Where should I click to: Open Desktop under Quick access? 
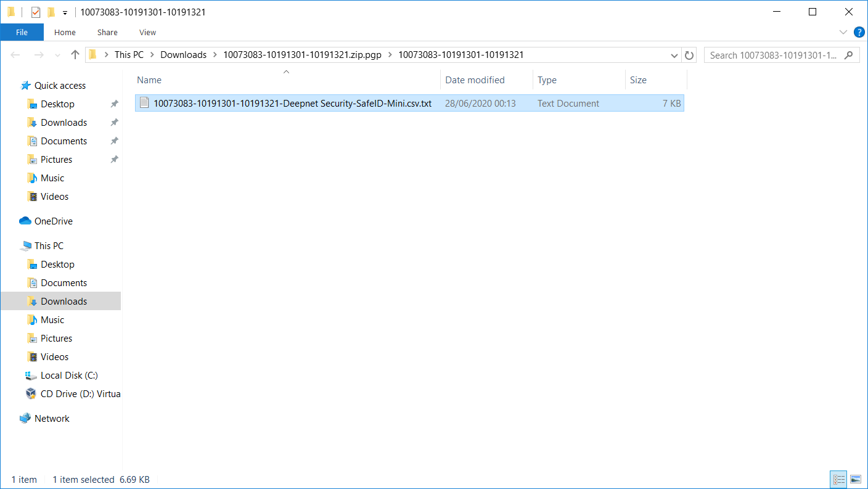pyautogui.click(x=57, y=104)
